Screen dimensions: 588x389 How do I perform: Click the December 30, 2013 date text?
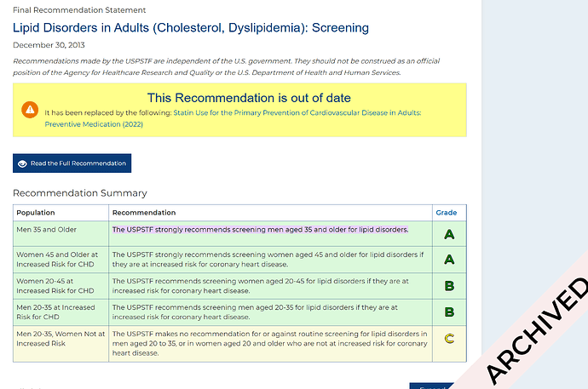[48, 44]
